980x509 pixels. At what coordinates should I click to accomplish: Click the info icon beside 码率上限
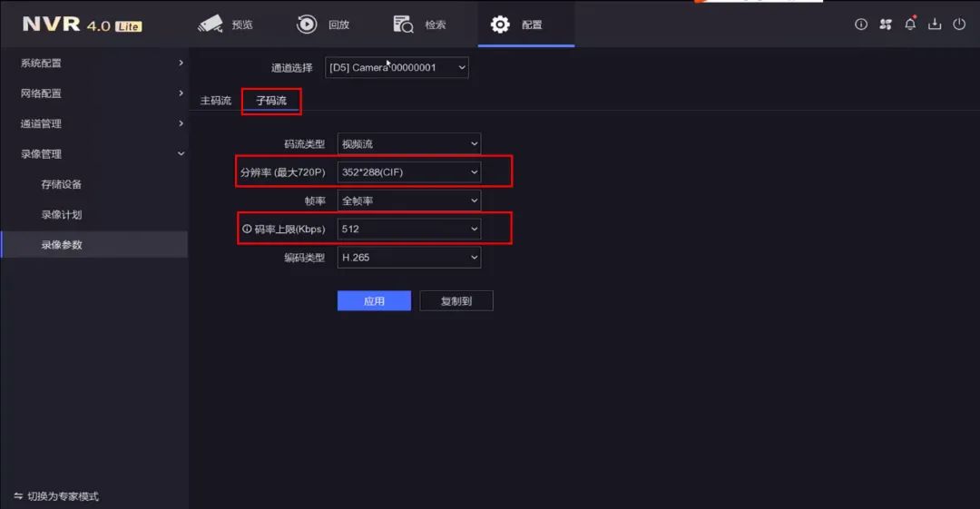[x=247, y=230]
